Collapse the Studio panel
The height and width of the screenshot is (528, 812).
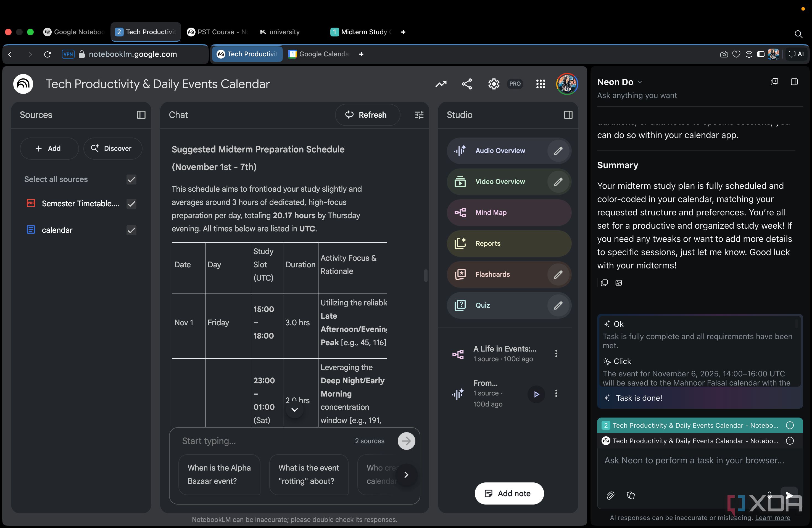pyautogui.click(x=568, y=115)
